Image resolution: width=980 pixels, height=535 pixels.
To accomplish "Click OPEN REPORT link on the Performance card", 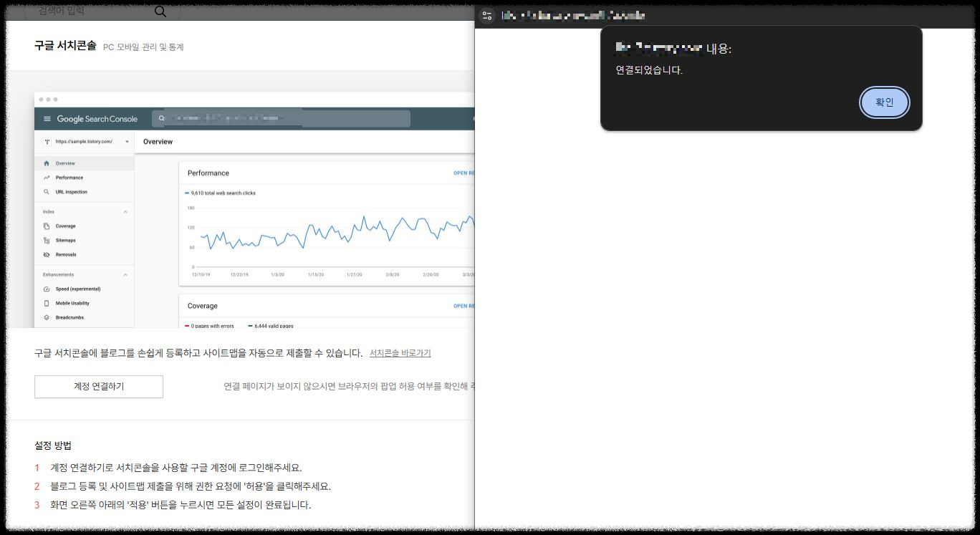I will [463, 173].
